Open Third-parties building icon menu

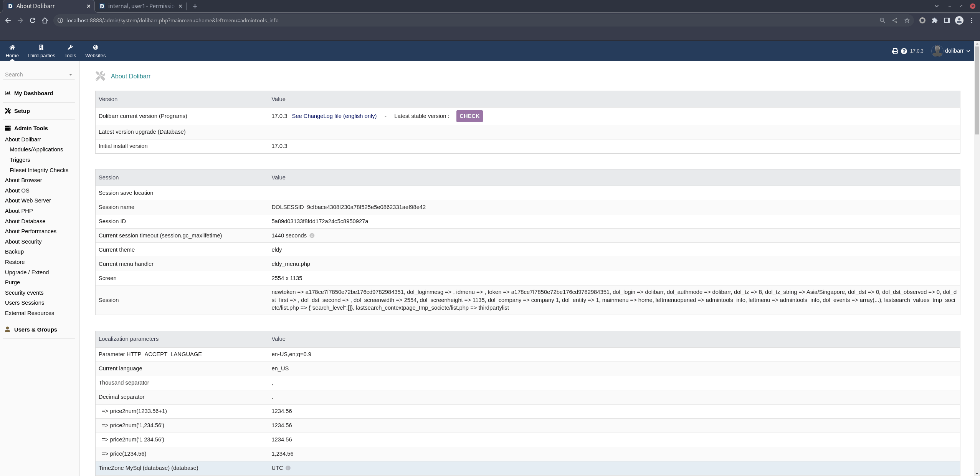click(41, 47)
